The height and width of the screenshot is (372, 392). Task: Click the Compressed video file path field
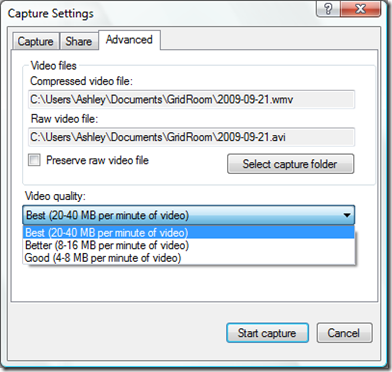191,99
